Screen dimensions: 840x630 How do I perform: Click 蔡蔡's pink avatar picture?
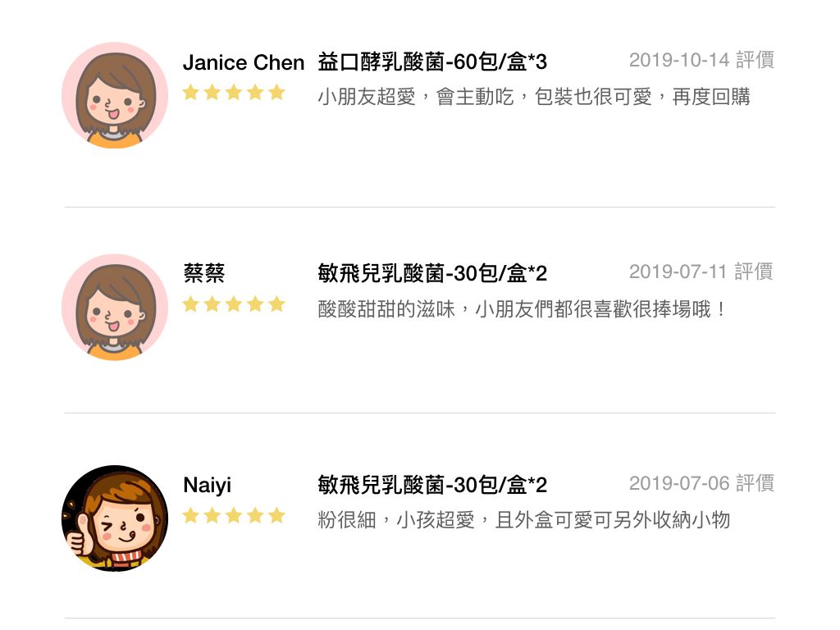click(x=115, y=307)
